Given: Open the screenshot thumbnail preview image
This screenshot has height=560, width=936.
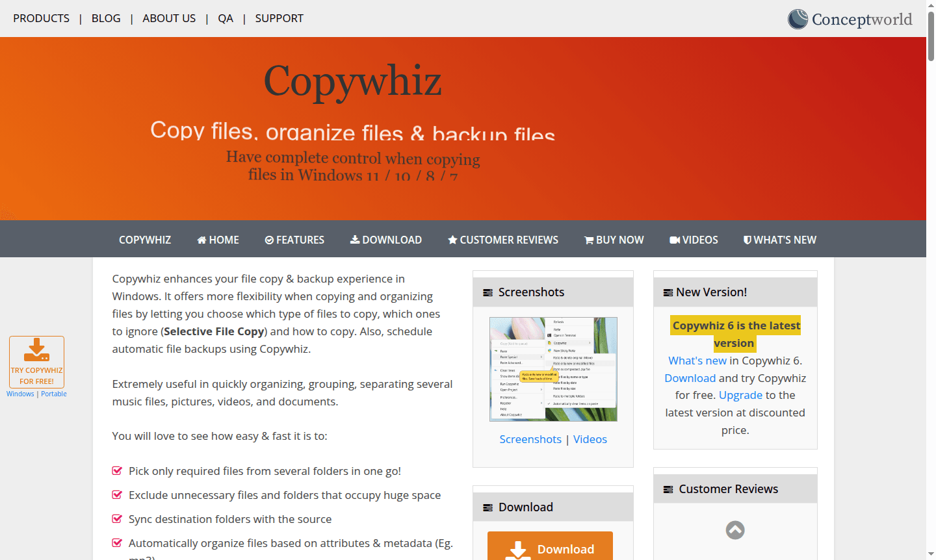Looking at the screenshot, I should point(553,368).
